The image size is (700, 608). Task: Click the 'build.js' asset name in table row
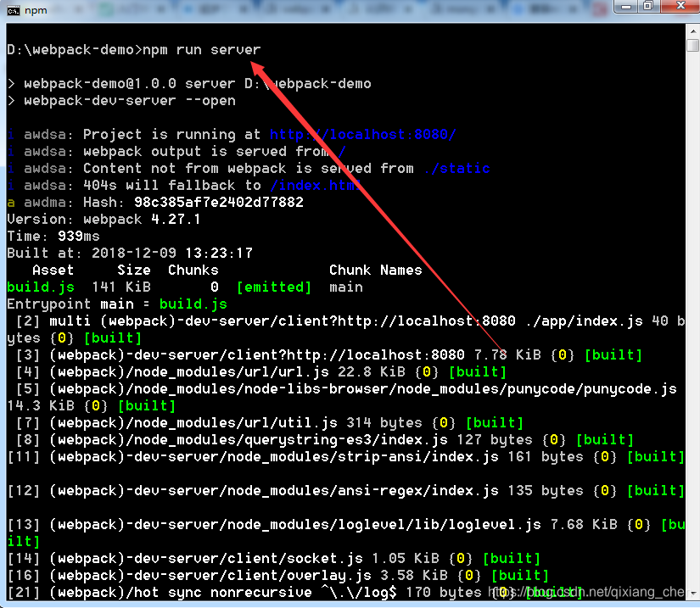coord(41,287)
